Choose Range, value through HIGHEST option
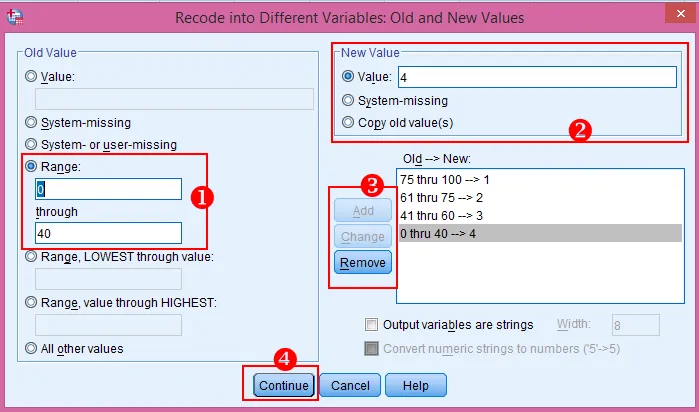Viewport: 699px width, 412px height. pos(33,303)
